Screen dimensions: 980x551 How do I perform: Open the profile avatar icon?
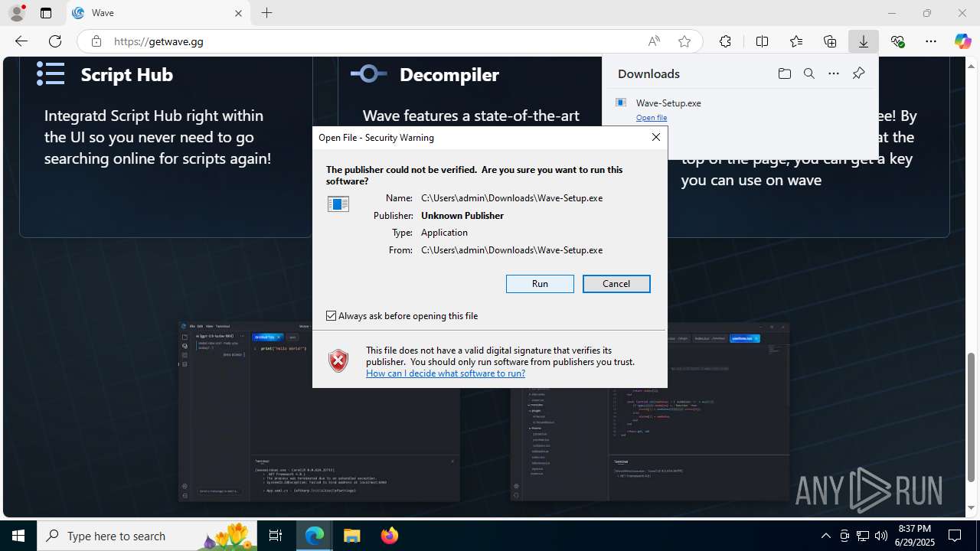pos(17,13)
